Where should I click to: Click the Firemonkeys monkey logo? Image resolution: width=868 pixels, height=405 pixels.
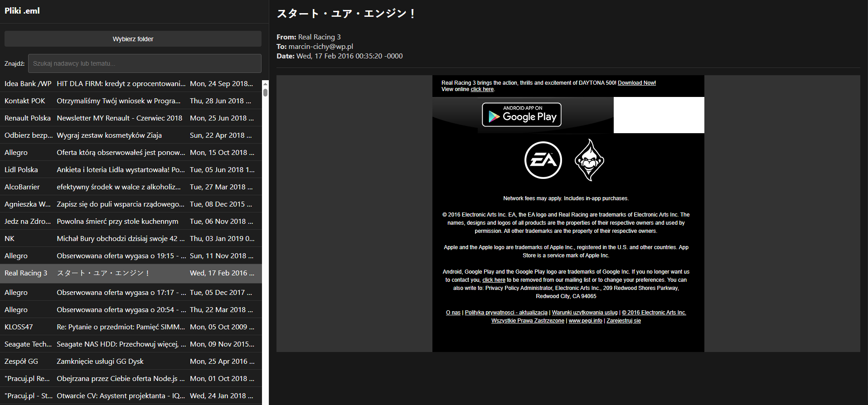click(589, 160)
